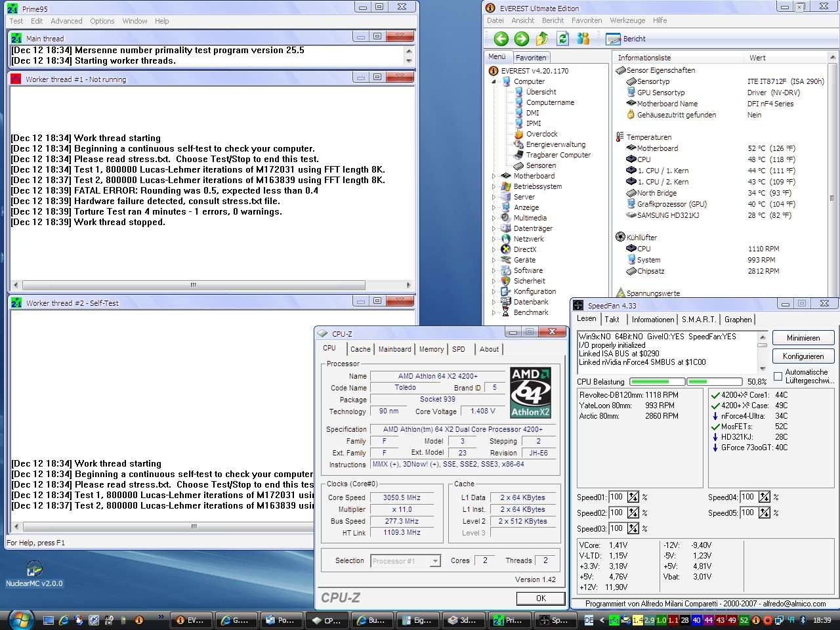Select Übersicht in EVEREST tree
Screen dimensions: 840x630
tap(541, 92)
